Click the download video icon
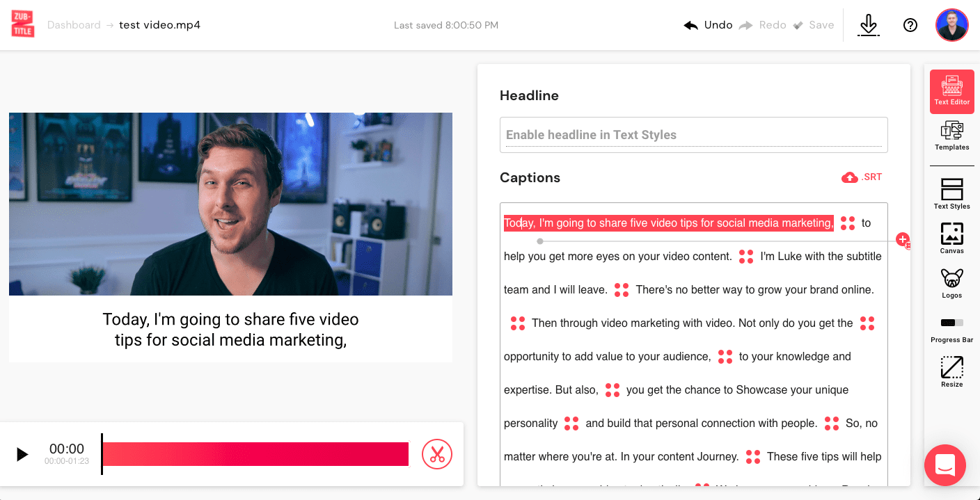 tap(868, 25)
